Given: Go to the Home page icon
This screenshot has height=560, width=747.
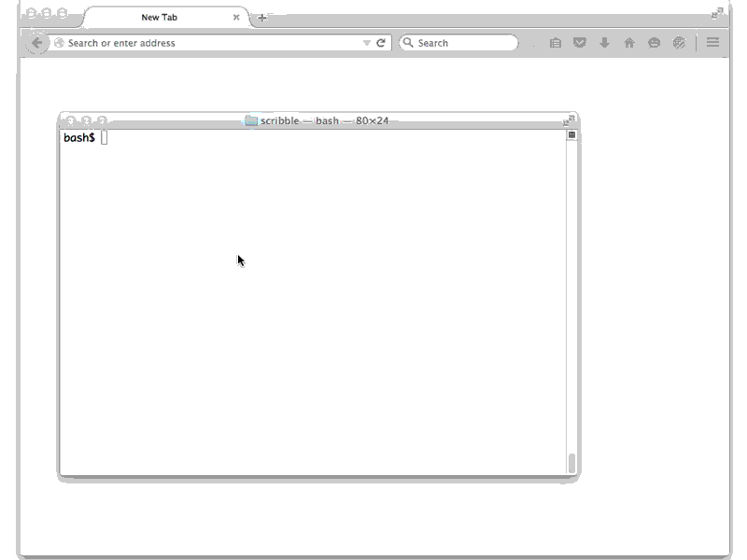Looking at the screenshot, I should (629, 43).
